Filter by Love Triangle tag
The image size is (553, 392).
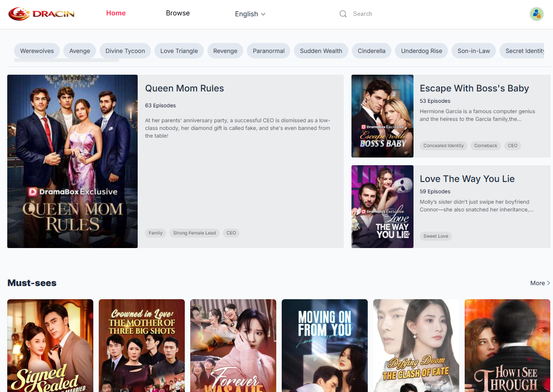179,51
